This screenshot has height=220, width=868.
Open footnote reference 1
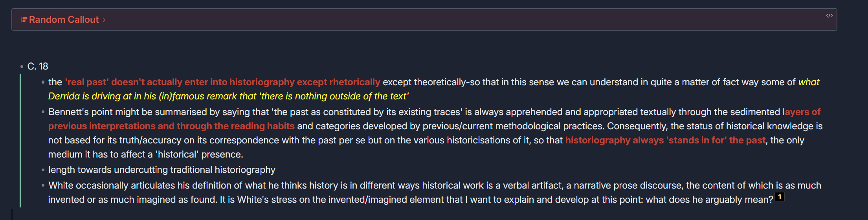pos(780,197)
